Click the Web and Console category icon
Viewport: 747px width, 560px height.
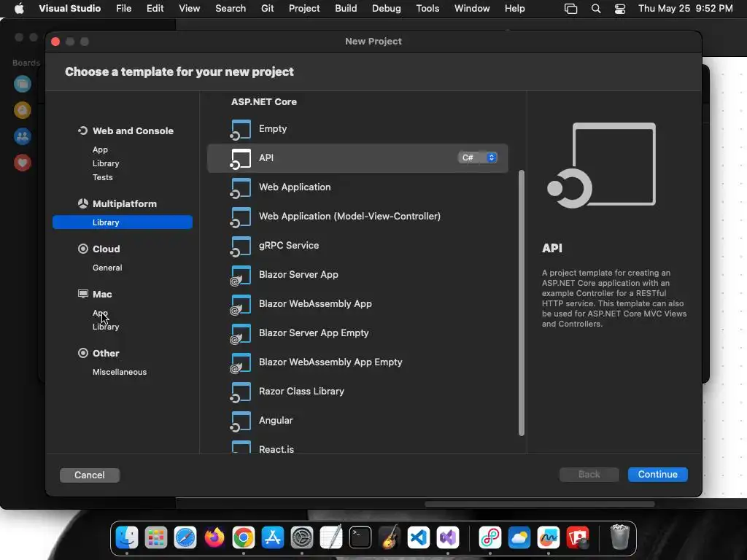83,131
